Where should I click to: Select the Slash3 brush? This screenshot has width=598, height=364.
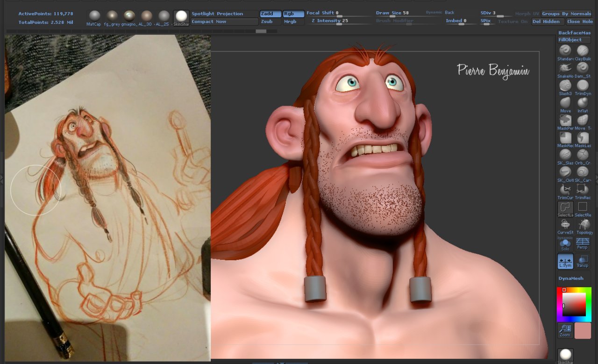point(565,87)
